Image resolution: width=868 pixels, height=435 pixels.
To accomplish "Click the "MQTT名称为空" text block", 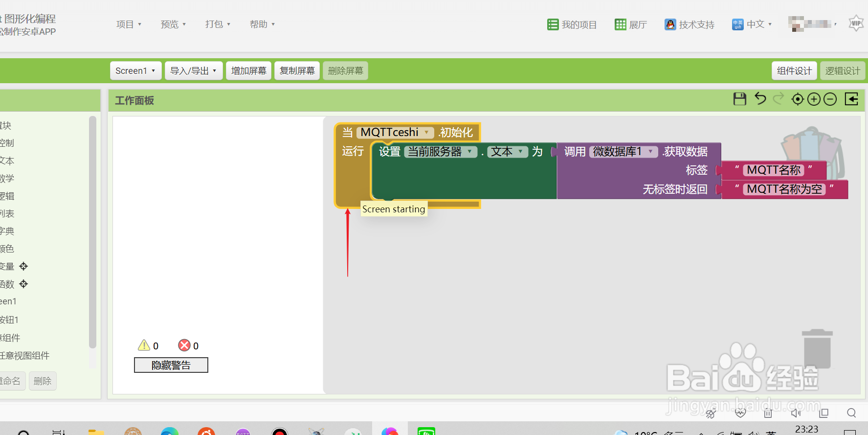I will (x=784, y=189).
